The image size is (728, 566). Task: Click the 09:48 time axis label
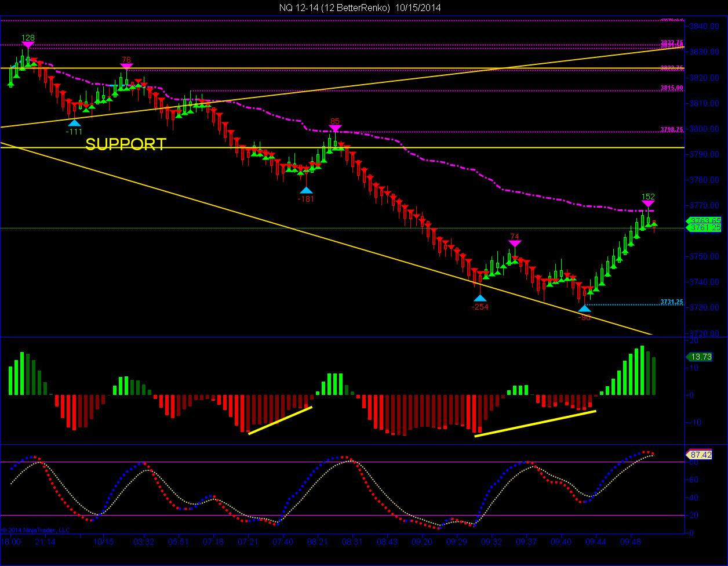point(631,542)
